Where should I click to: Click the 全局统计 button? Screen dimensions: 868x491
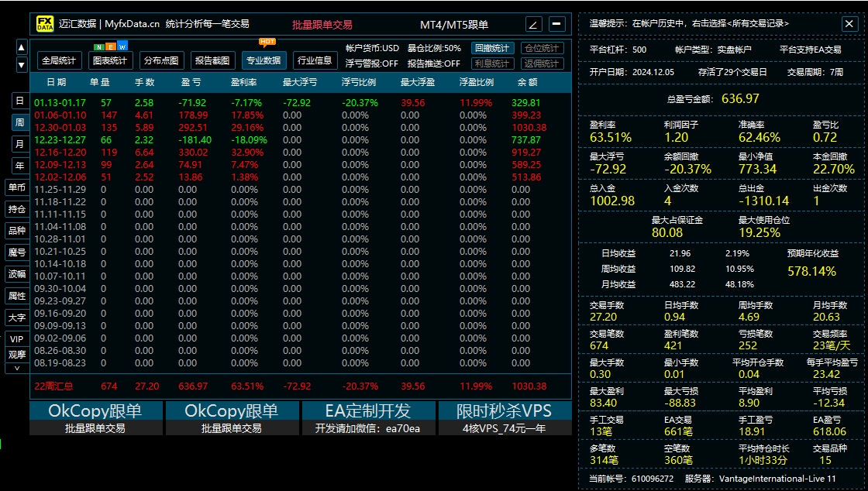(59, 60)
